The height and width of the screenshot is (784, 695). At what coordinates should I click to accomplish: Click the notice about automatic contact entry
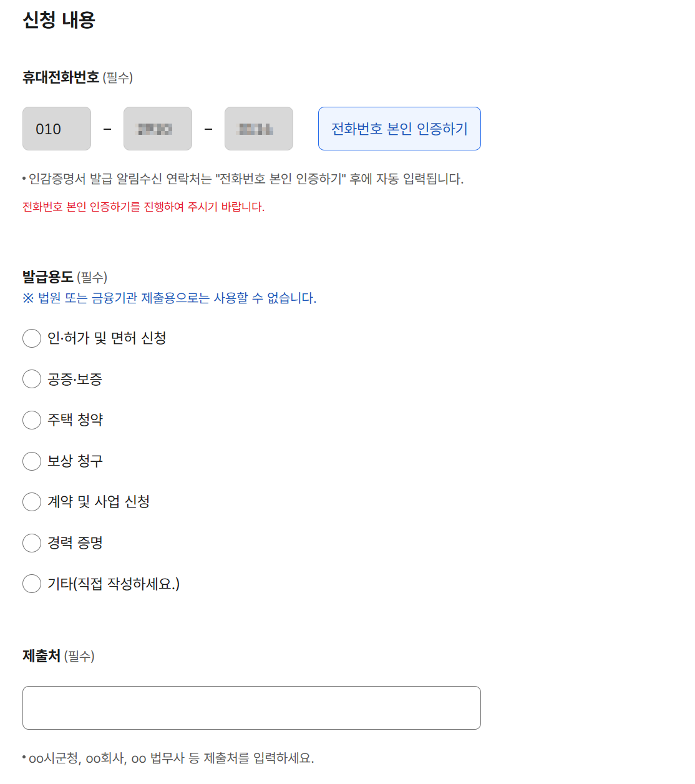(243, 179)
